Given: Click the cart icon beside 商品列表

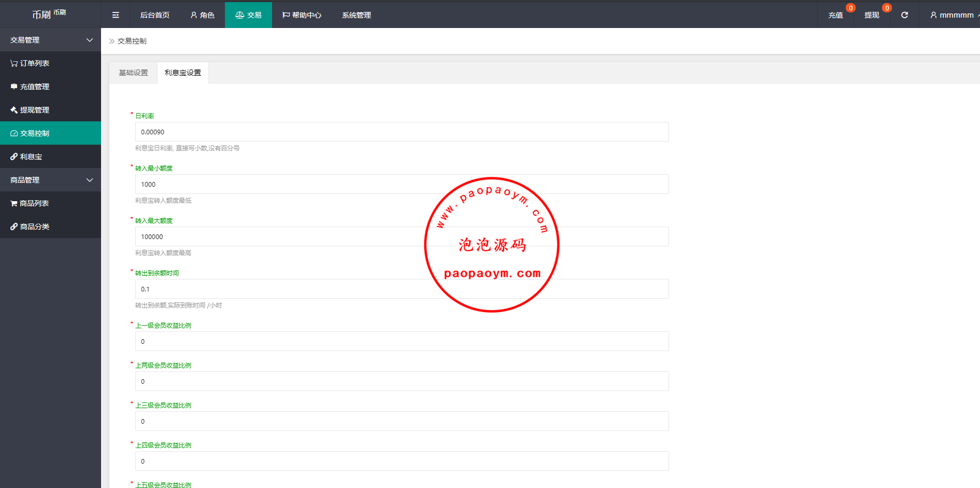Looking at the screenshot, I should pyautogui.click(x=14, y=203).
